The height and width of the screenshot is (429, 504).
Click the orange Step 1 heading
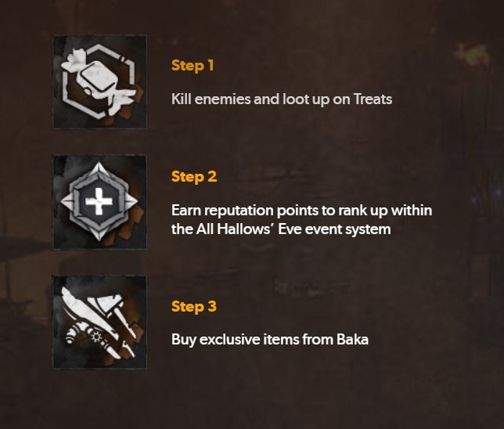[x=193, y=66]
